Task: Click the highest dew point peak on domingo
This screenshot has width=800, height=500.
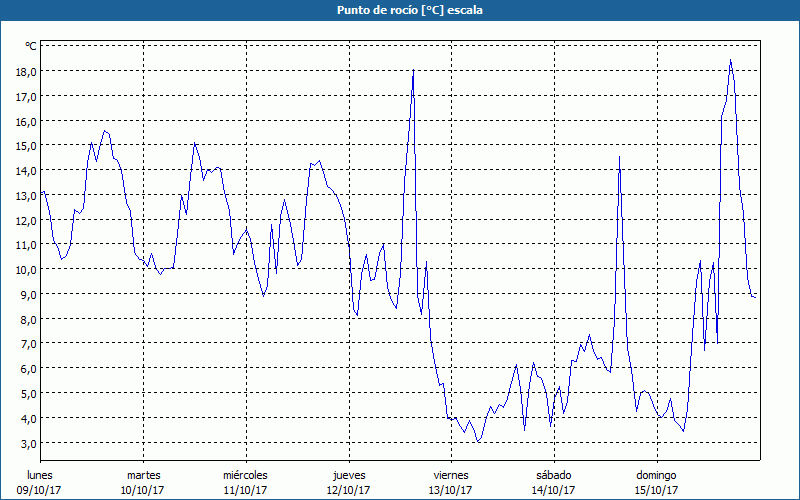Action: coord(730,60)
